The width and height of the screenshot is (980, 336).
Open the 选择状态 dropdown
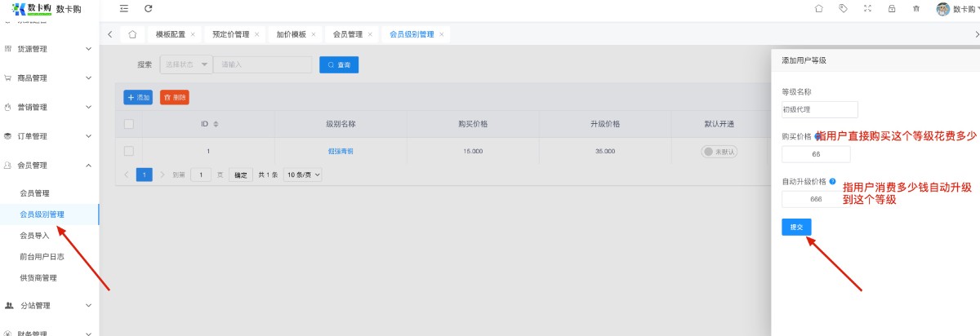[185, 64]
